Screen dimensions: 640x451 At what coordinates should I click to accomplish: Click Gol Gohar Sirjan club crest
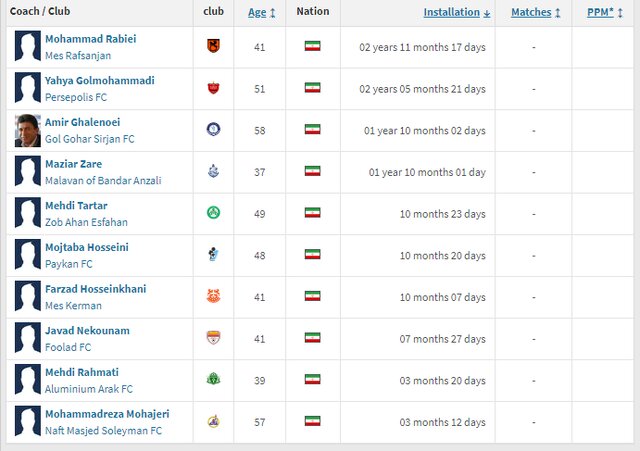coord(212,129)
